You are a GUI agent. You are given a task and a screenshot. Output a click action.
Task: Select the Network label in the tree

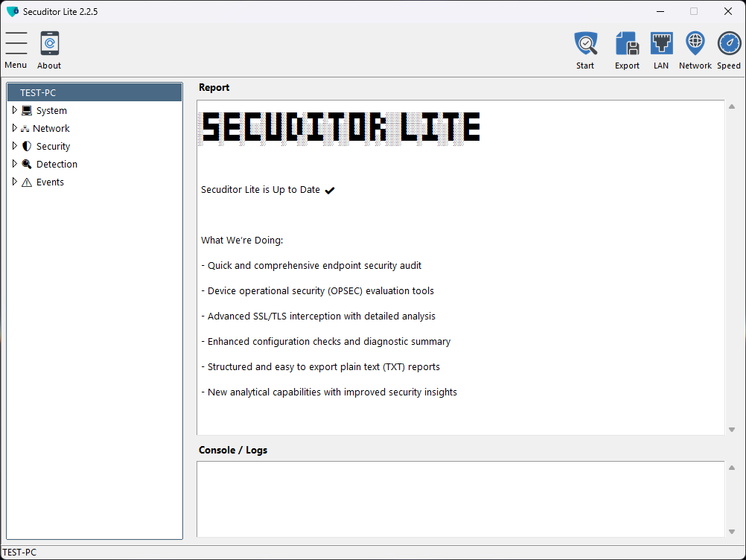tap(51, 129)
